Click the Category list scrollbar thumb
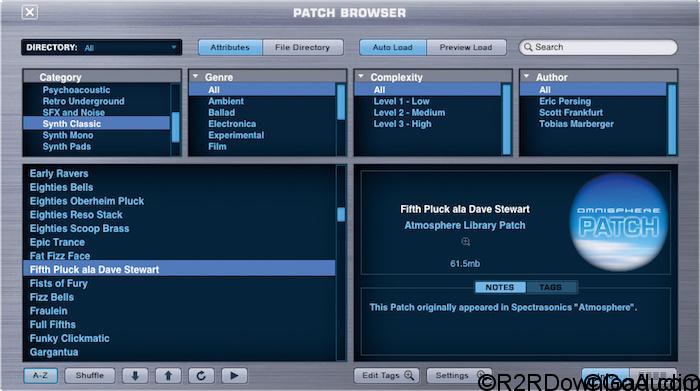The width and height of the screenshot is (700, 391). (x=175, y=127)
